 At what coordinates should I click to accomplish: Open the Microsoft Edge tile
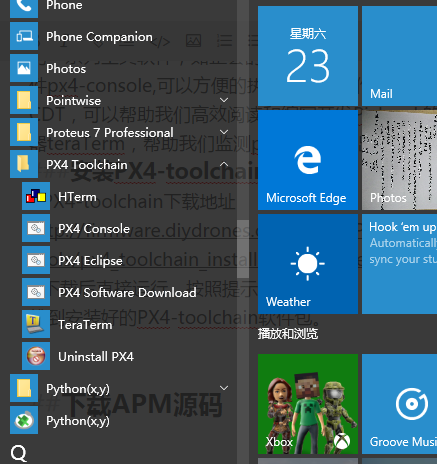pos(308,160)
